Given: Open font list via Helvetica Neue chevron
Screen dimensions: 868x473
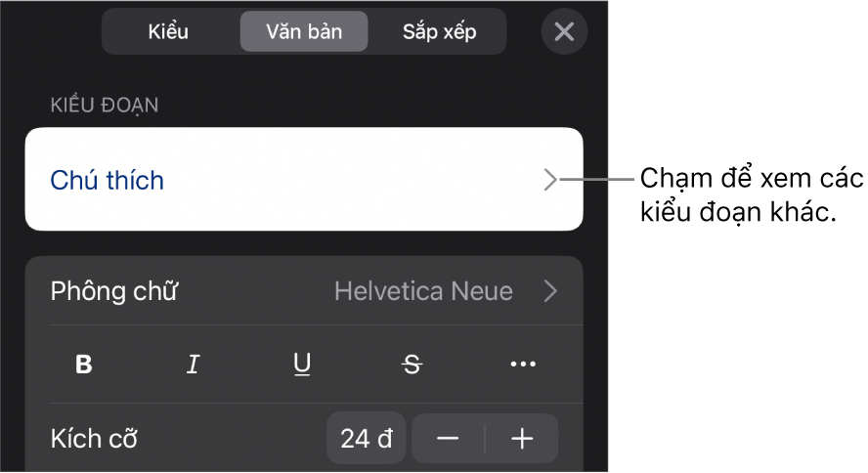Looking at the screenshot, I should 550,291.
